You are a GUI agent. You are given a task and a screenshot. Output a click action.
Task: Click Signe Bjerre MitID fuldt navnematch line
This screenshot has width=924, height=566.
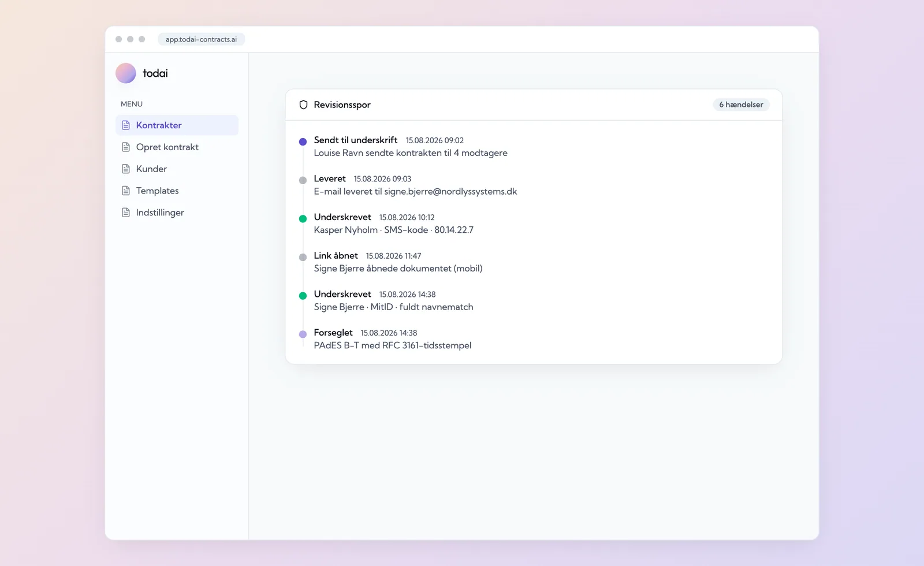(x=393, y=307)
